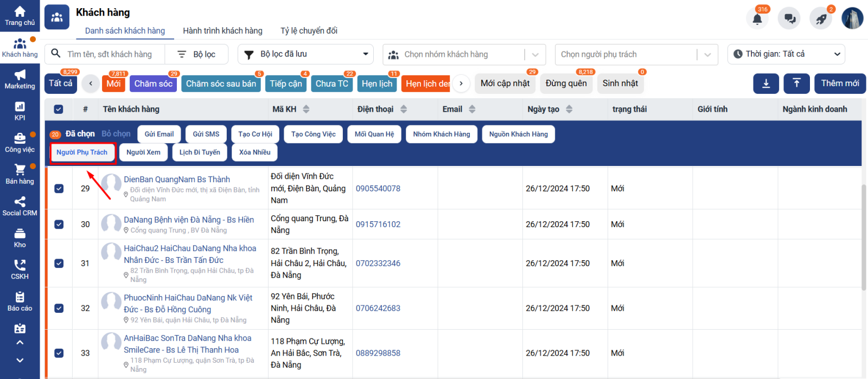This screenshot has height=379, width=868.
Task: Switch to 'Hành trình khách hàng' tab
Action: pyautogui.click(x=222, y=31)
